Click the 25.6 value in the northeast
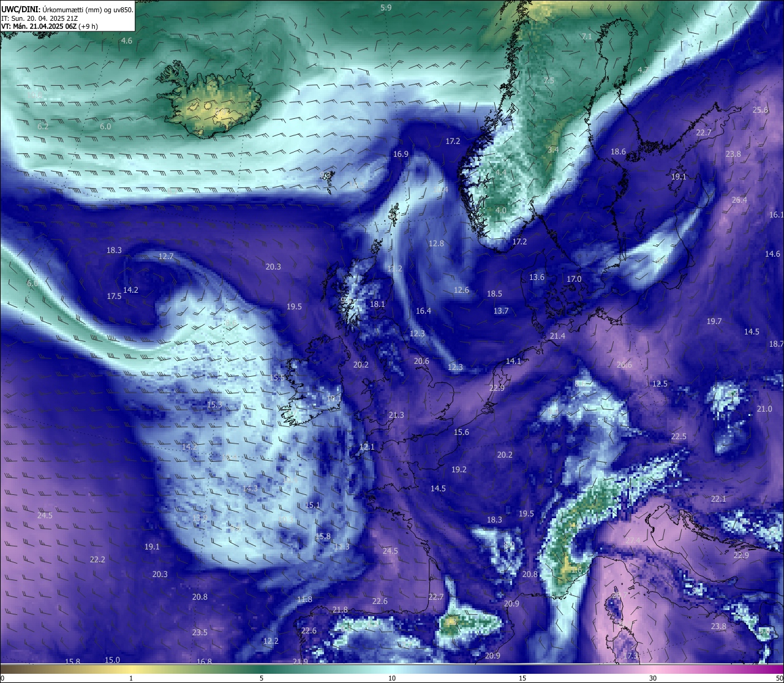784x683 pixels. [x=760, y=110]
